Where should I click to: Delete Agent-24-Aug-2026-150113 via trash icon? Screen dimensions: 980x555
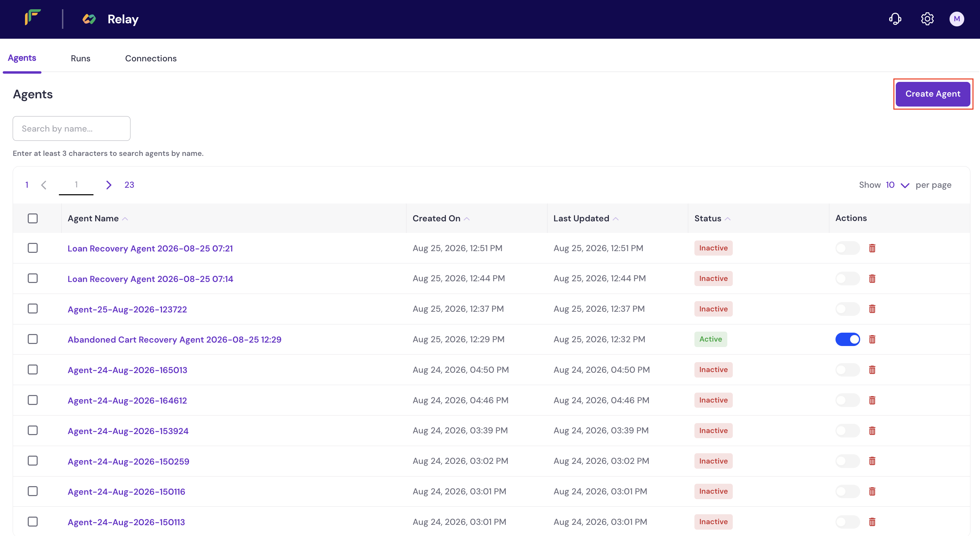point(872,522)
